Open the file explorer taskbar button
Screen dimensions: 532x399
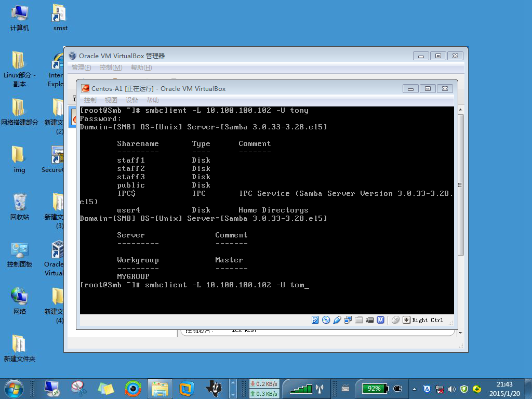click(x=160, y=389)
